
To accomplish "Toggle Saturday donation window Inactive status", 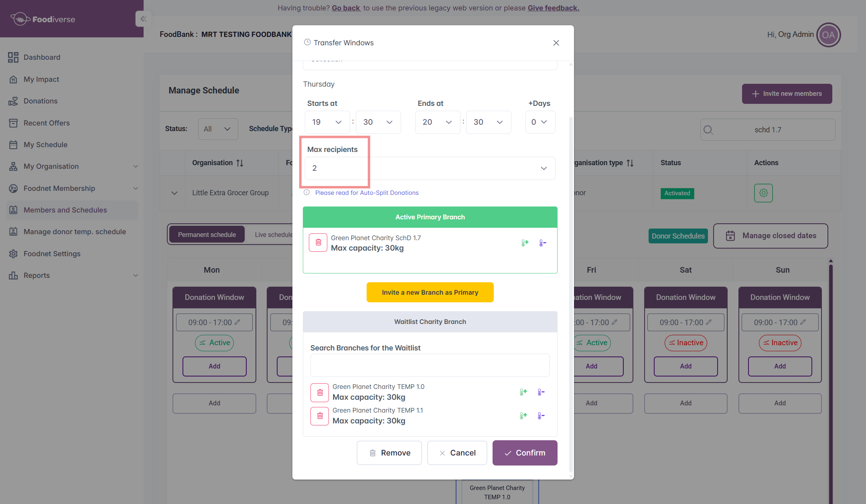I will click(x=685, y=343).
